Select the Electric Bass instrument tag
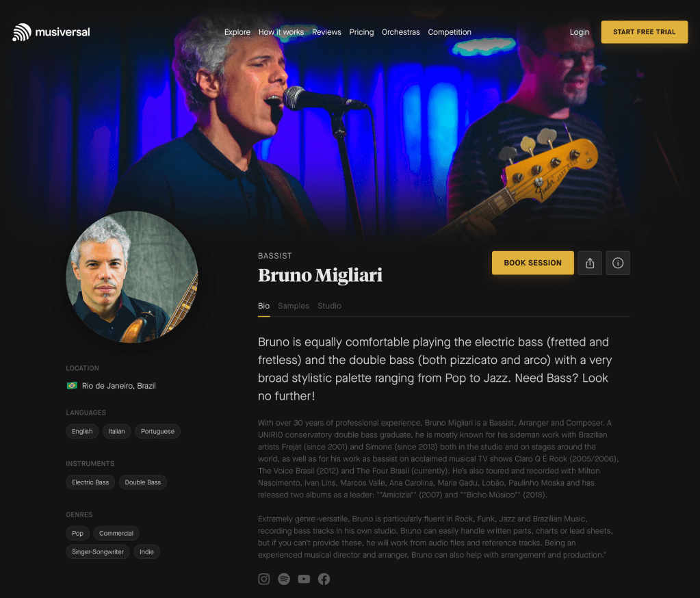Viewport: 700px width, 598px height. point(90,482)
